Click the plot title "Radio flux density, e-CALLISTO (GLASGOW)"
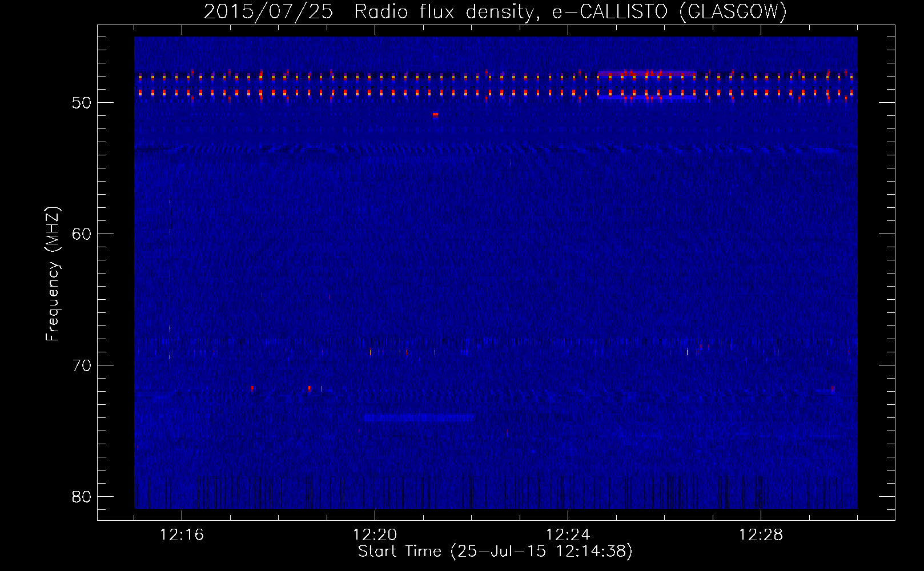This screenshot has width=924, height=571. (x=571, y=11)
